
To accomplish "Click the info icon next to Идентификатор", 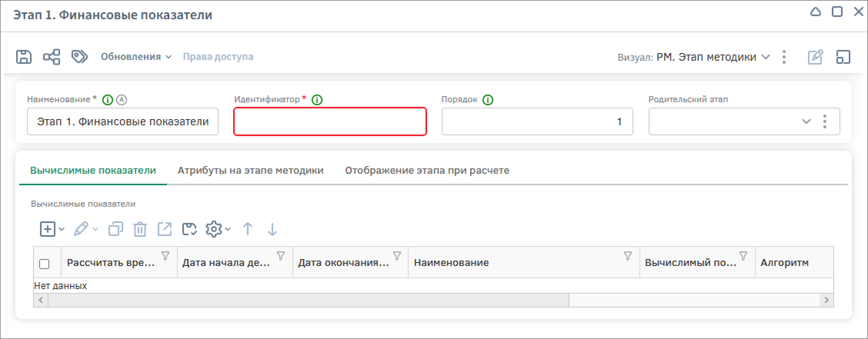I will tap(317, 100).
